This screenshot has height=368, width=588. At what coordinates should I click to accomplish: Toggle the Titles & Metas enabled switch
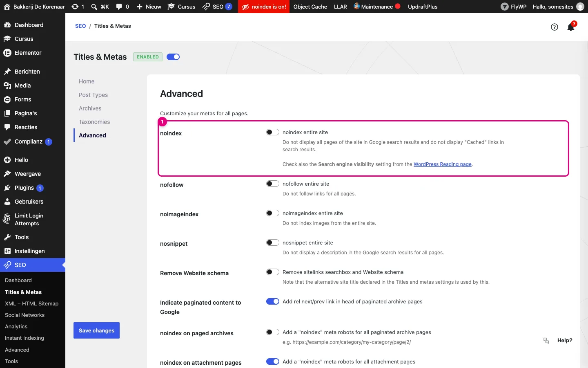coord(173,57)
